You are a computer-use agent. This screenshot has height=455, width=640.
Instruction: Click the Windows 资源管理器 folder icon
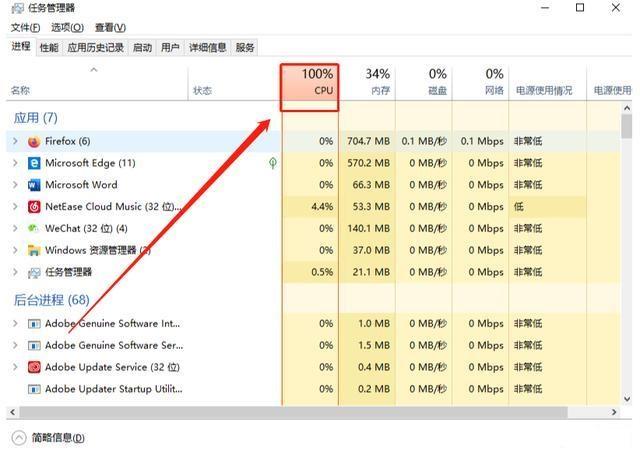34,251
